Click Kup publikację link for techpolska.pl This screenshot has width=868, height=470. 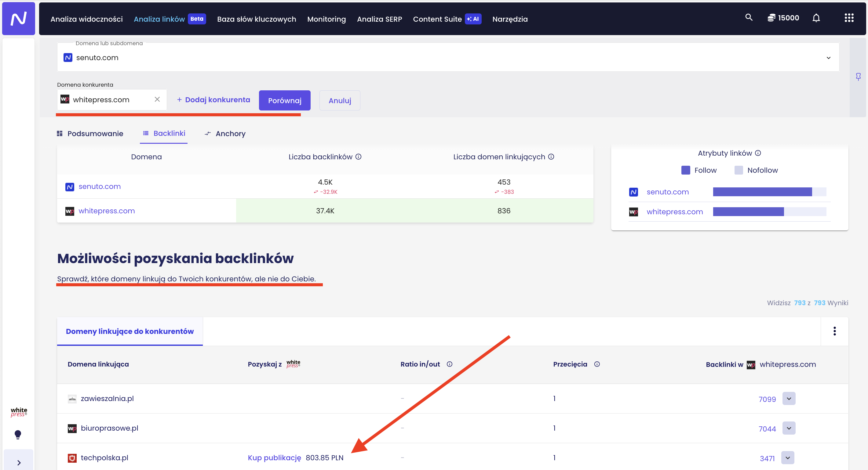tap(274, 457)
